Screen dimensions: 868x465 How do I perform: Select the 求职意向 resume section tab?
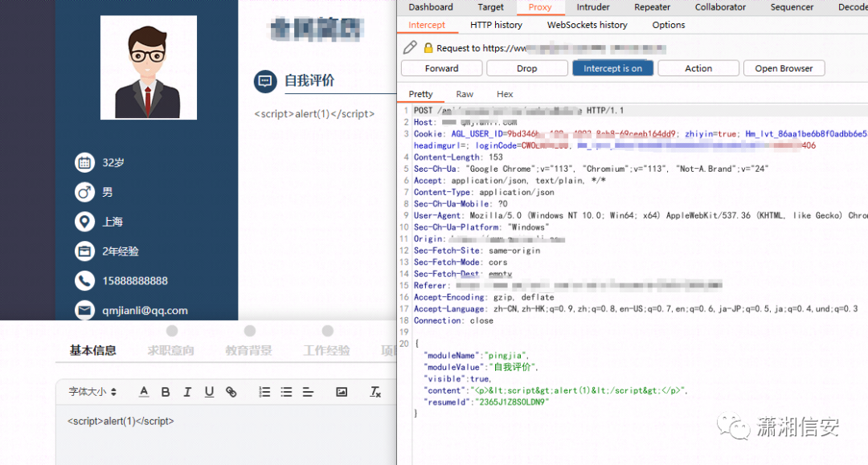pos(170,350)
